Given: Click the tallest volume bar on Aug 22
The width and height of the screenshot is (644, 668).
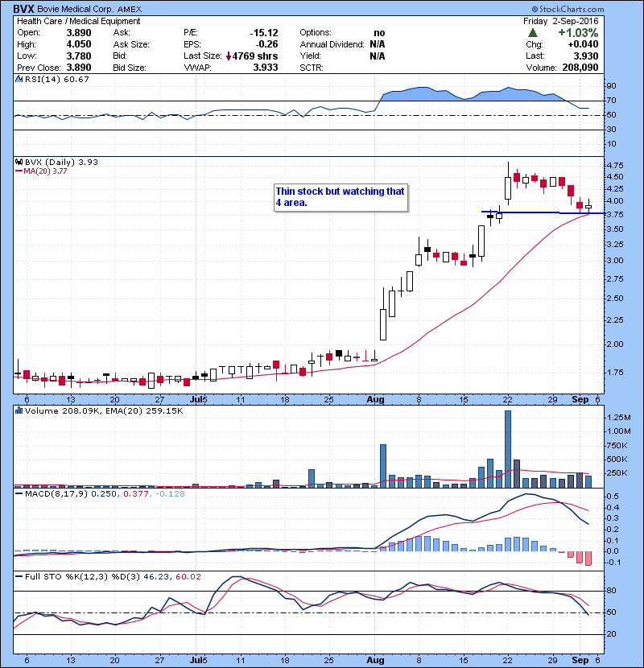Looking at the screenshot, I should [508, 449].
